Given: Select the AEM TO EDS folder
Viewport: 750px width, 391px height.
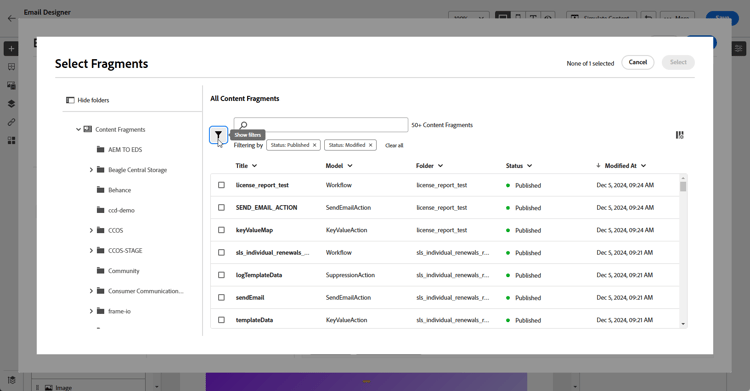Looking at the screenshot, I should pos(125,149).
